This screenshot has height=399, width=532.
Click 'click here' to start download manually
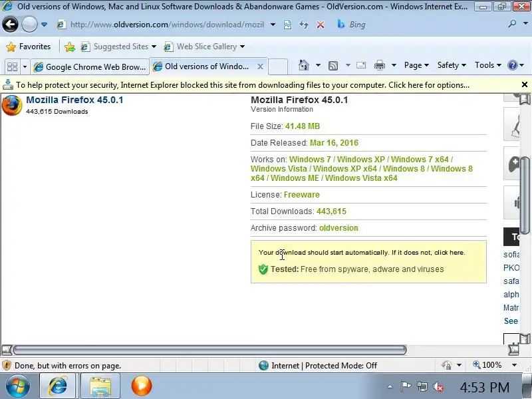pos(450,253)
